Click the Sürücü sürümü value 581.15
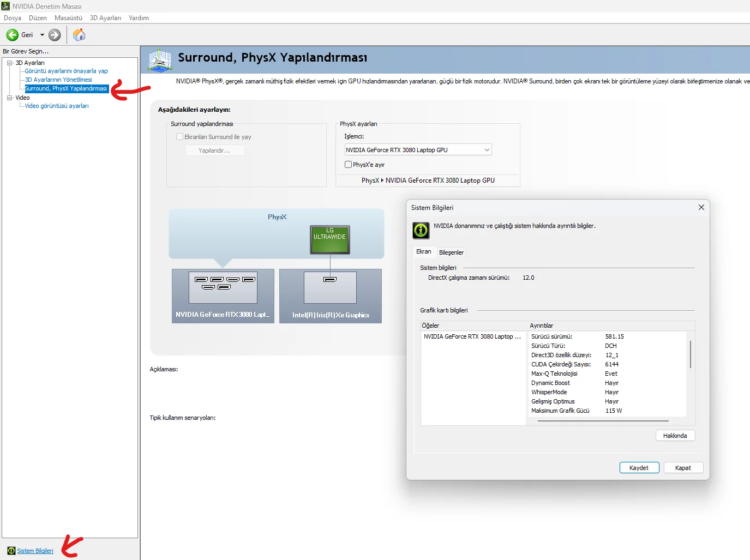This screenshot has height=560, width=750. [x=615, y=336]
